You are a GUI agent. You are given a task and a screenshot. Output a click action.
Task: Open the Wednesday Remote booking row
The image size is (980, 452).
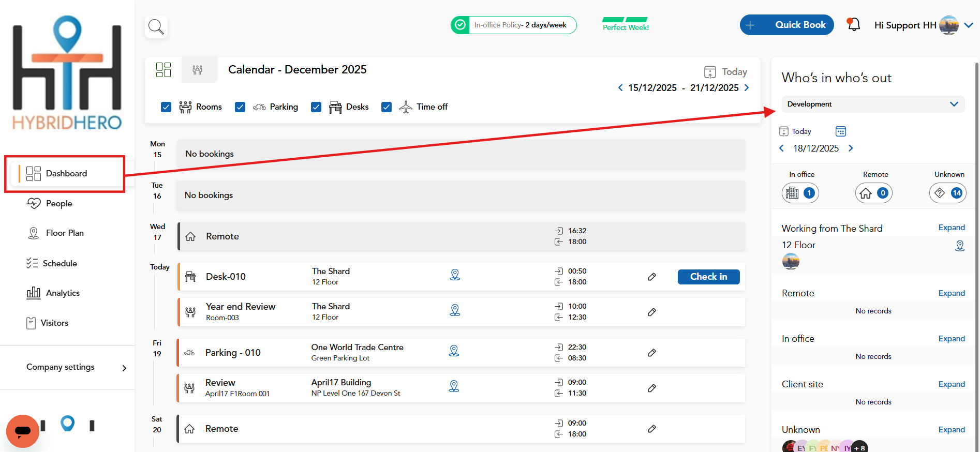click(x=461, y=236)
